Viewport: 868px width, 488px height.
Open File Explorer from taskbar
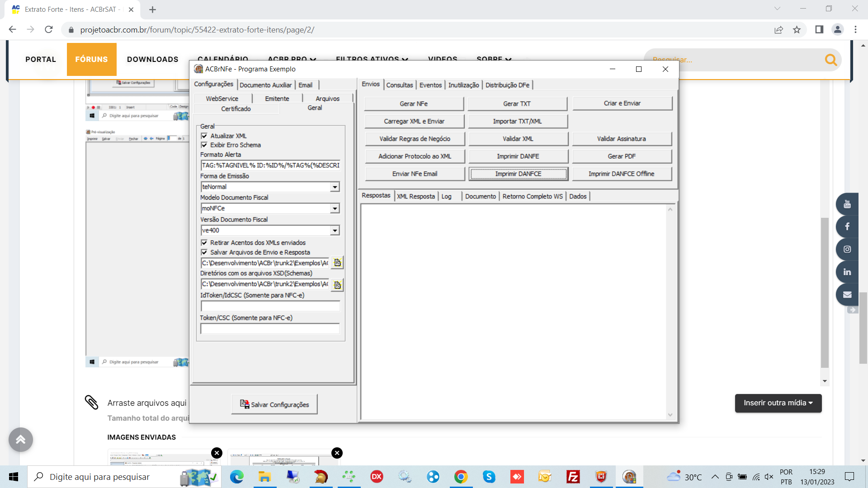tap(264, 477)
